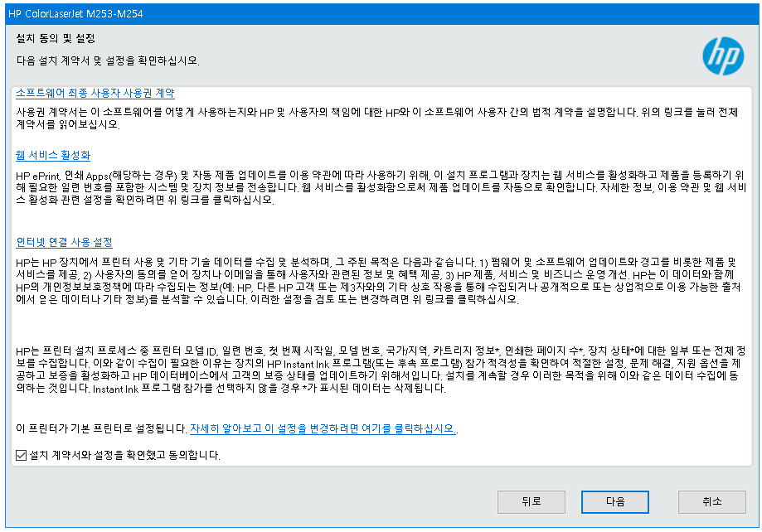
Task: Click the 다음 설치 계약서 및 설정을 확인하십시오 text
Action: (x=108, y=60)
